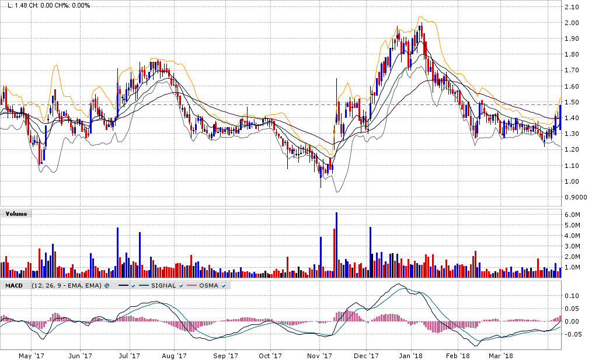592x364 pixels.
Task: Click the OSMA legend label
Action: pos(209,286)
